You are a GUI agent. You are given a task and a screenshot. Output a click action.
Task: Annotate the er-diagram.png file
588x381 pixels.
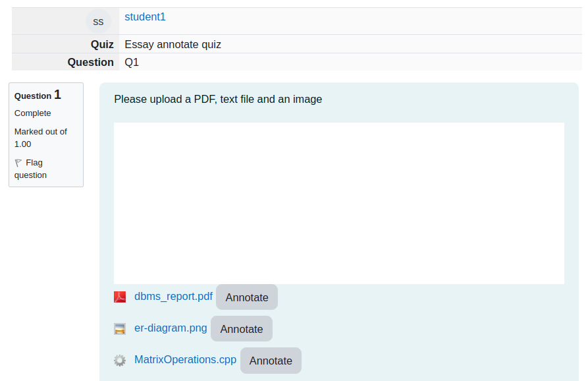coord(242,329)
